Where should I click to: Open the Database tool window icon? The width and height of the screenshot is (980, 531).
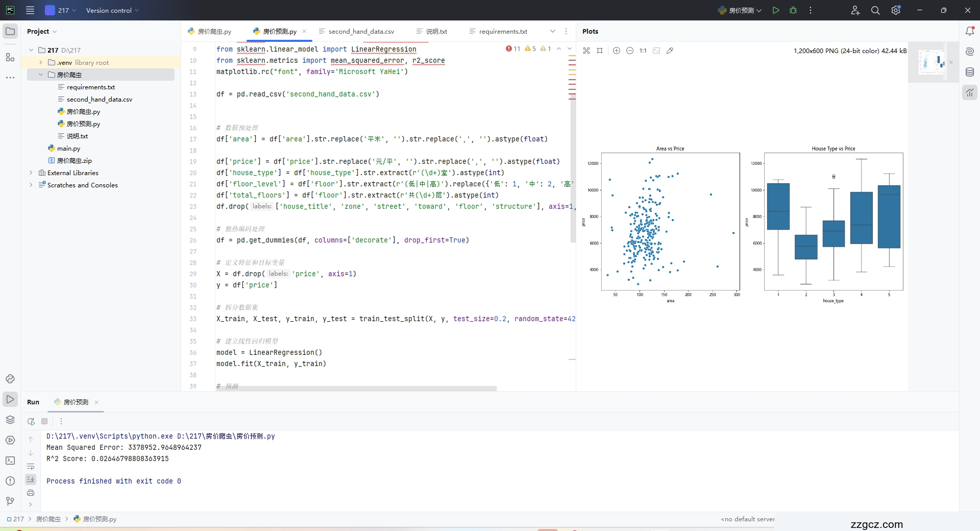tap(970, 72)
